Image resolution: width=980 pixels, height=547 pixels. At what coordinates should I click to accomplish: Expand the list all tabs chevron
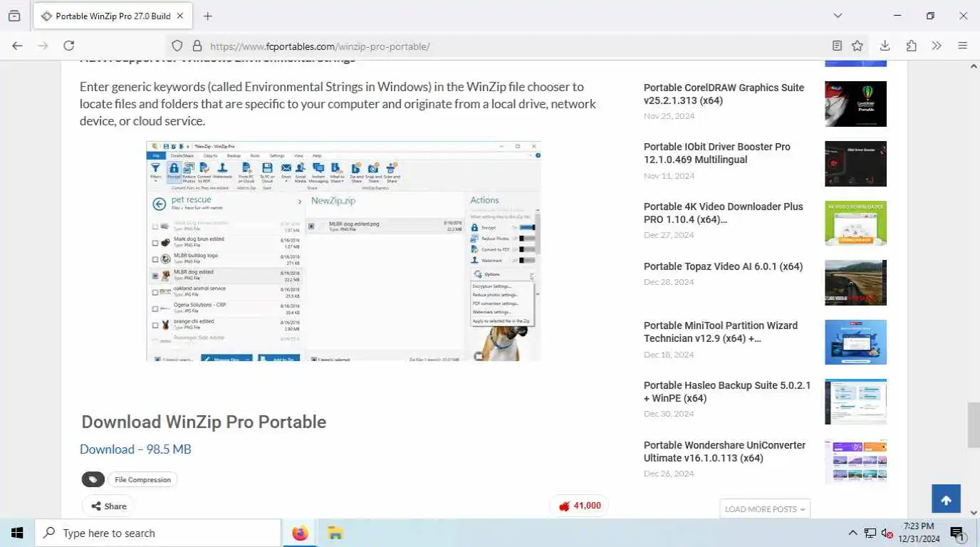pos(838,16)
